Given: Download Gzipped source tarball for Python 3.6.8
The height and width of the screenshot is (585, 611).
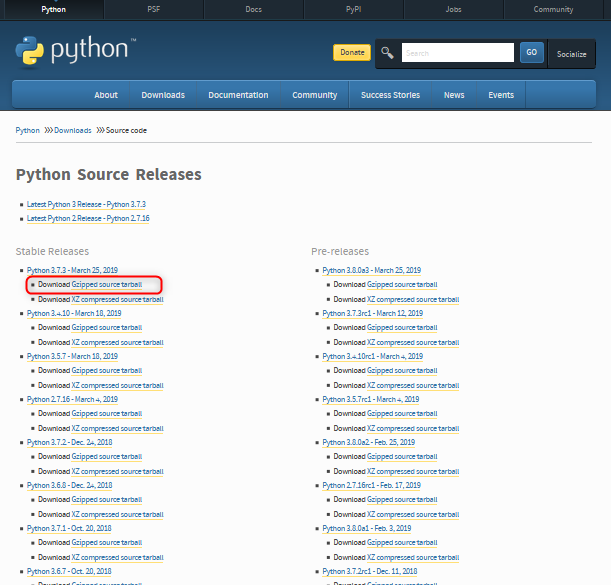Looking at the screenshot, I should (106, 500).
